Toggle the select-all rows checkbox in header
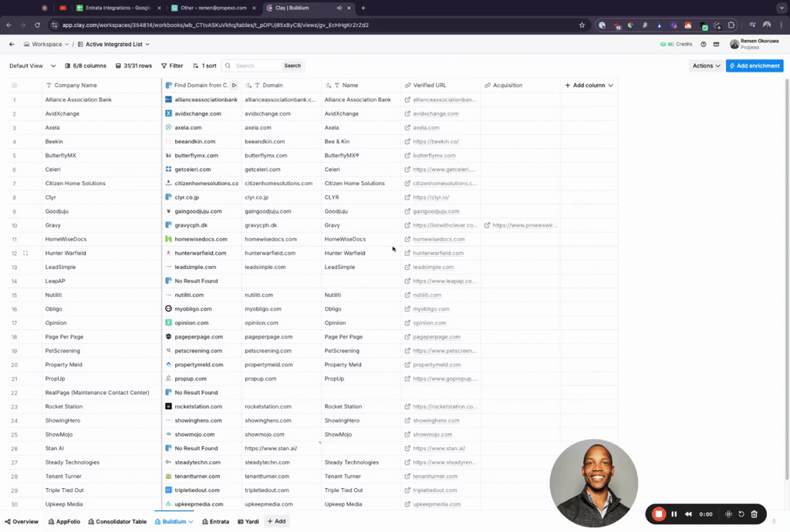The height and width of the screenshot is (532, 790). click(14, 86)
